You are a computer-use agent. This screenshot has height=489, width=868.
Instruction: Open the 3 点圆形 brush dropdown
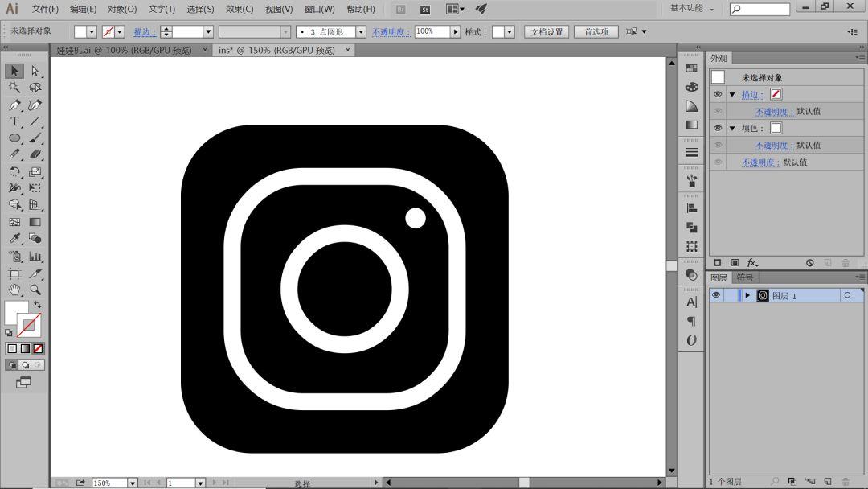click(361, 31)
